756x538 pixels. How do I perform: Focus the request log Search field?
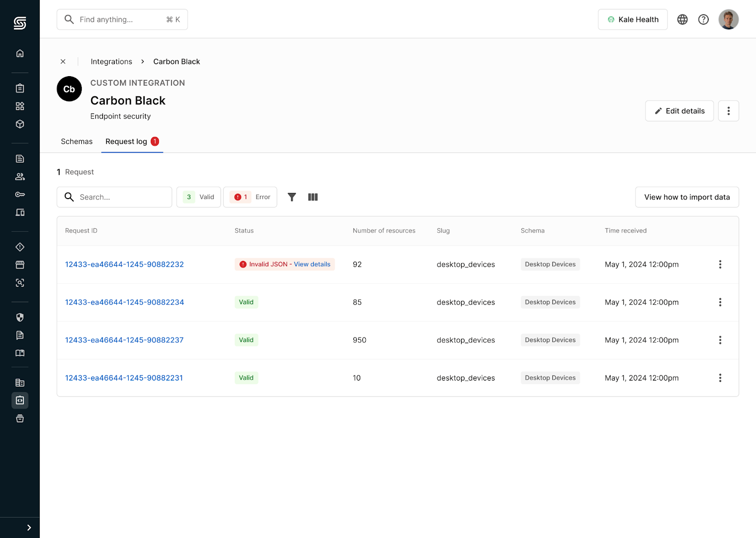(114, 197)
